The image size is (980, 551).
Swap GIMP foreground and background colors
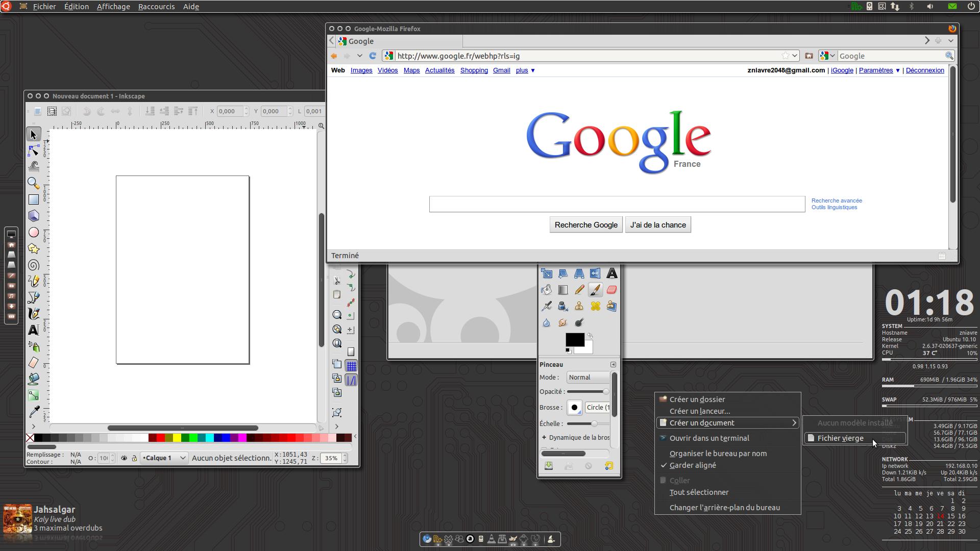(x=590, y=336)
